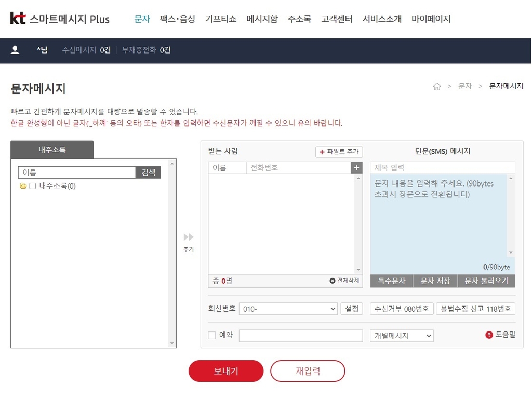Click the double-arrow 추가 icon

[x=189, y=237]
